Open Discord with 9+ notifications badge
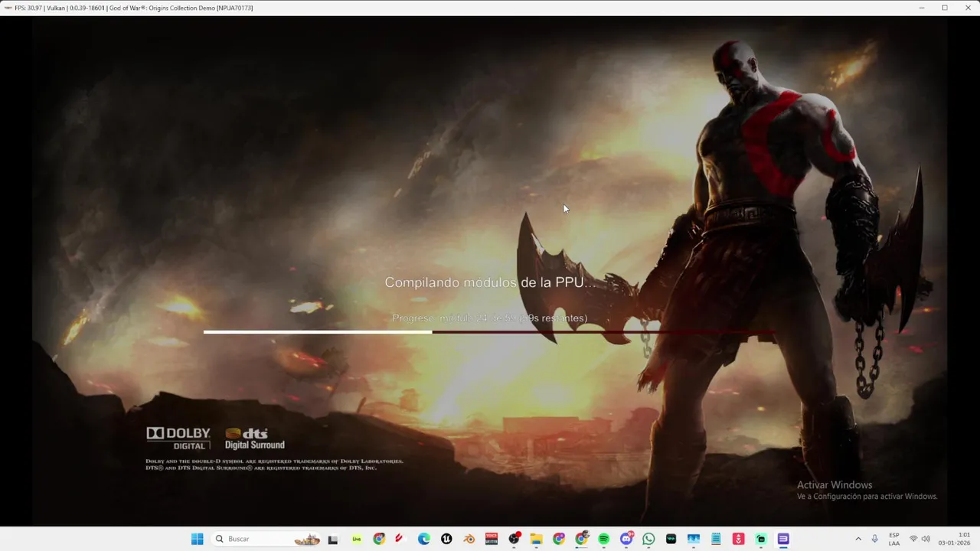Viewport: 980px width, 551px height. pyautogui.click(x=626, y=539)
